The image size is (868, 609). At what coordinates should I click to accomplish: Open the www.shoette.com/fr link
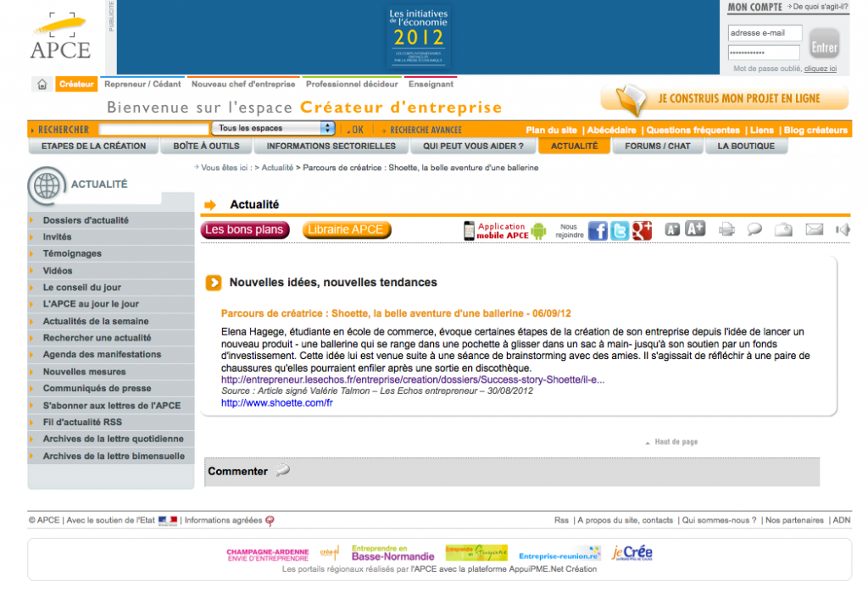coord(276,403)
